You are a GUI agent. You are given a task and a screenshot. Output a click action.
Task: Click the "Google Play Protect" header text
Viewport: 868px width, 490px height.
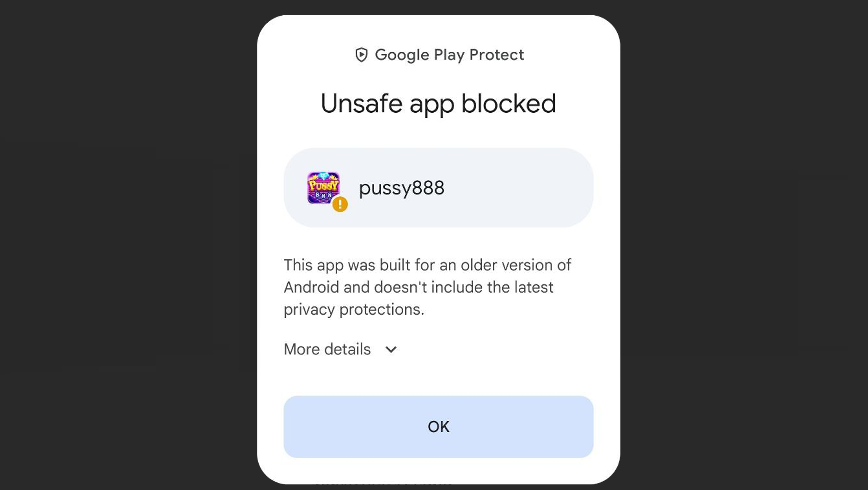[x=449, y=55]
